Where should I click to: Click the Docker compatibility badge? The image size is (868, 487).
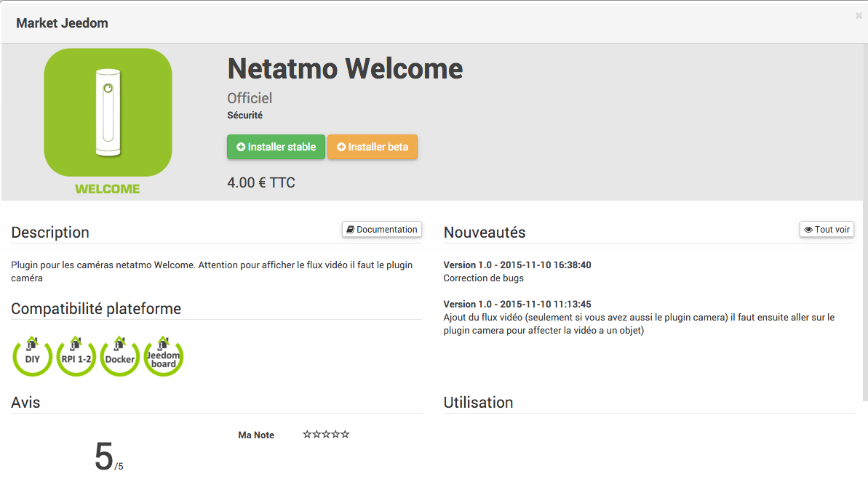(119, 356)
